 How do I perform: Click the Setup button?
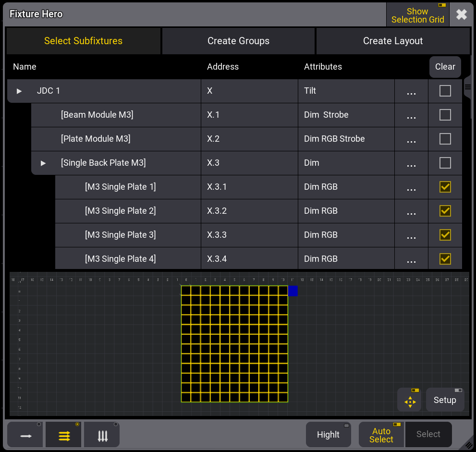pyautogui.click(x=445, y=400)
